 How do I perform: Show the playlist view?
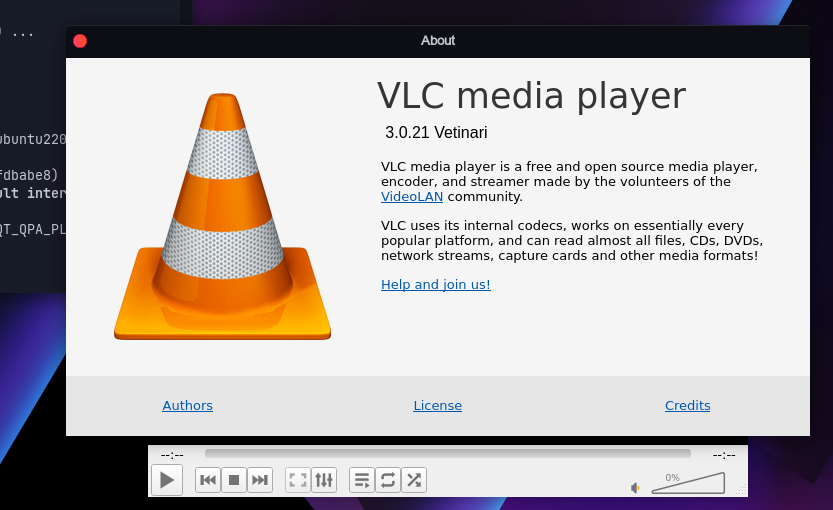(362, 480)
